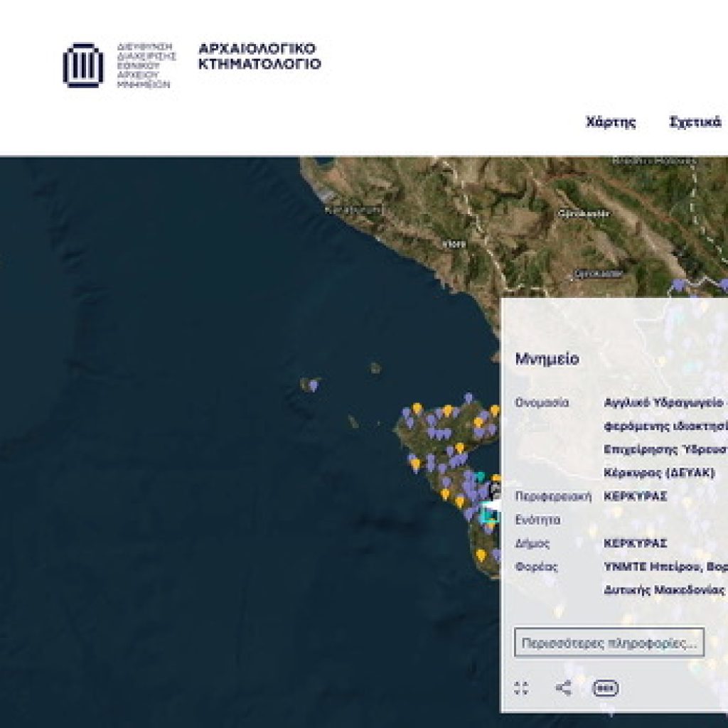Click the Περισσότερες πληροφορίες button
The image size is (728, 728).
609,643
